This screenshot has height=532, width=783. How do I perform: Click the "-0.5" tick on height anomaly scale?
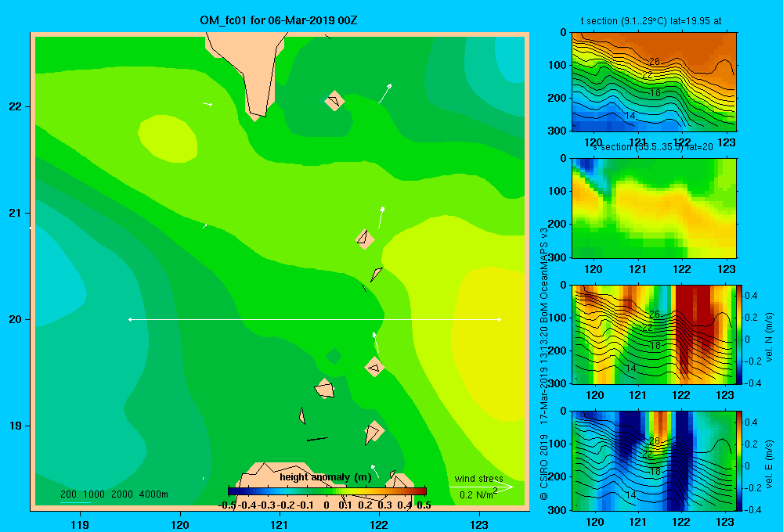click(x=227, y=505)
